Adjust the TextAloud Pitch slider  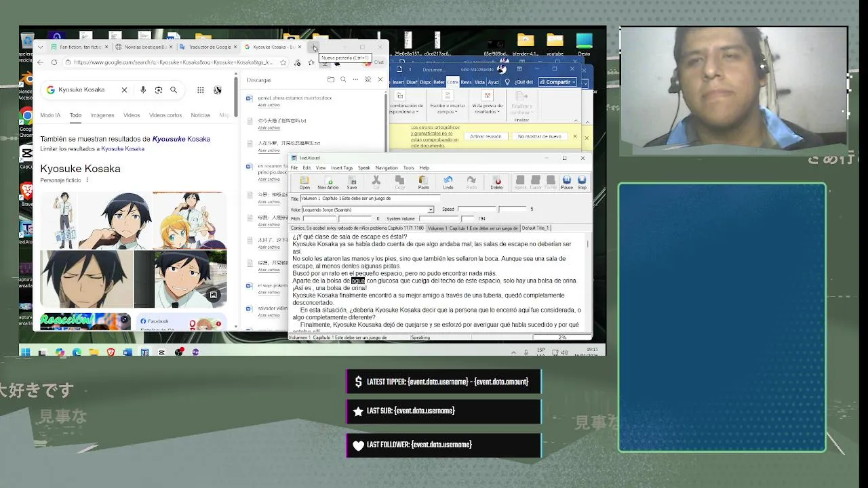coord(337,218)
